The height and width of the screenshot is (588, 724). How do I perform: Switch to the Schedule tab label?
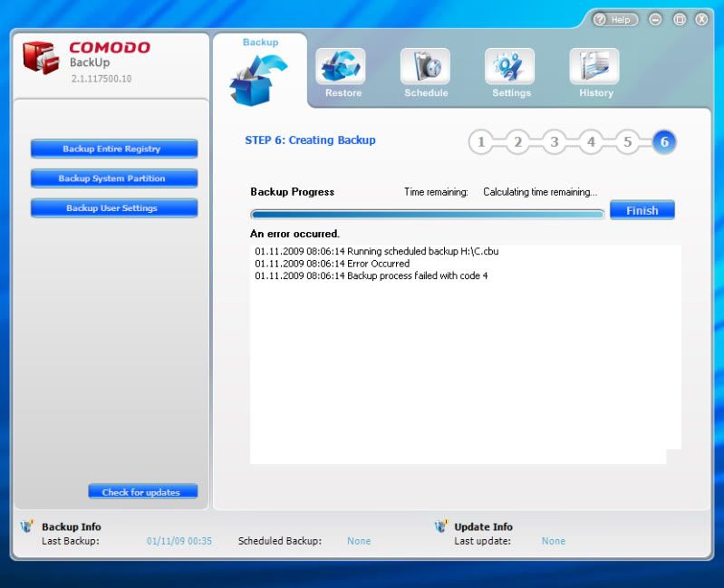pyautogui.click(x=426, y=92)
